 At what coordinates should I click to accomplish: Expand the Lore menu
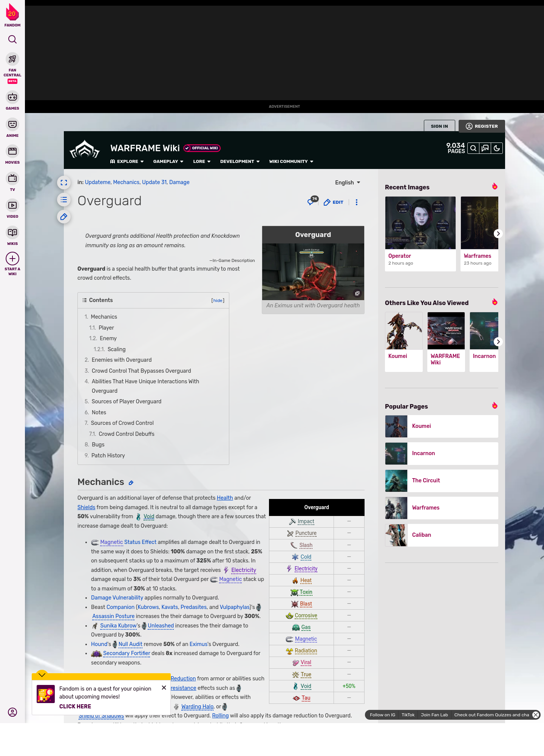202,161
